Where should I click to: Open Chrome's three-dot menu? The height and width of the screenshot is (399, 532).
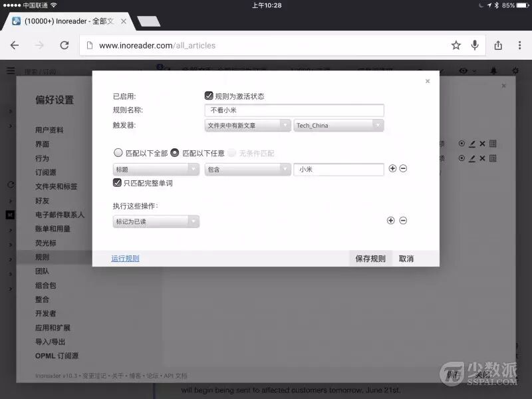(x=519, y=45)
